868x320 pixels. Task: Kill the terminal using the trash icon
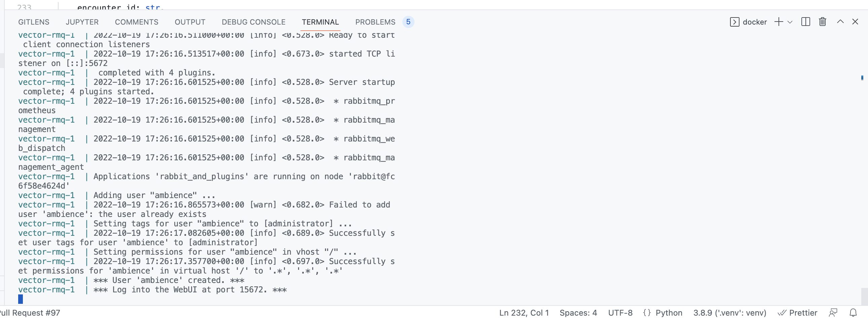[822, 22]
